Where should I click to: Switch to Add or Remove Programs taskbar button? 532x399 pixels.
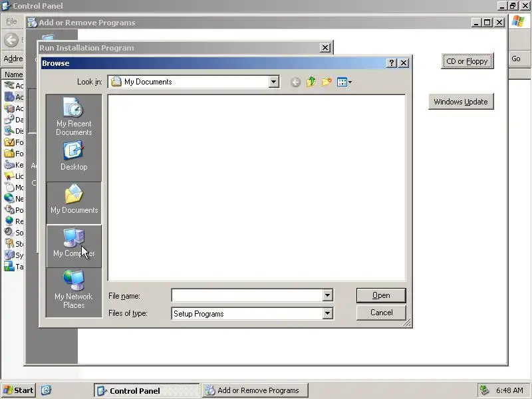255,390
